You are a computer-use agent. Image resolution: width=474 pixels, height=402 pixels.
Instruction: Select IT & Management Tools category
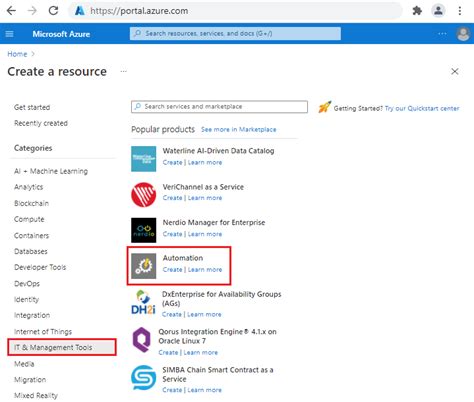[x=62, y=347]
